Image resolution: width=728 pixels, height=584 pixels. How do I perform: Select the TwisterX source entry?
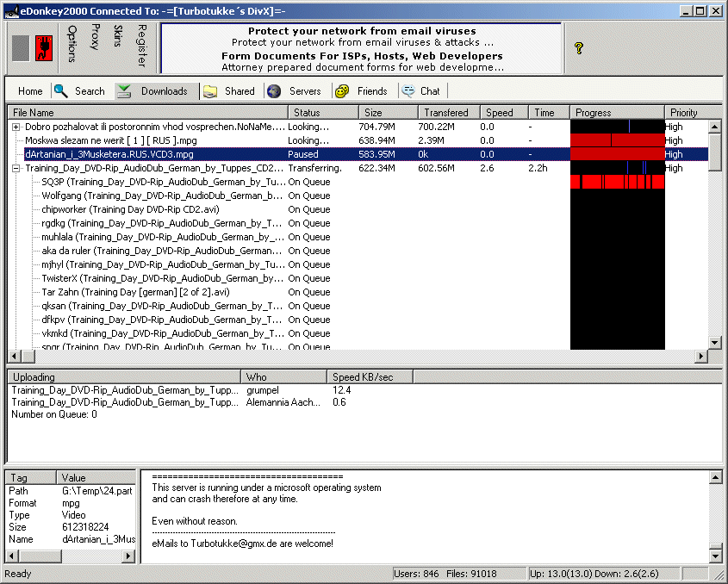(x=162, y=278)
